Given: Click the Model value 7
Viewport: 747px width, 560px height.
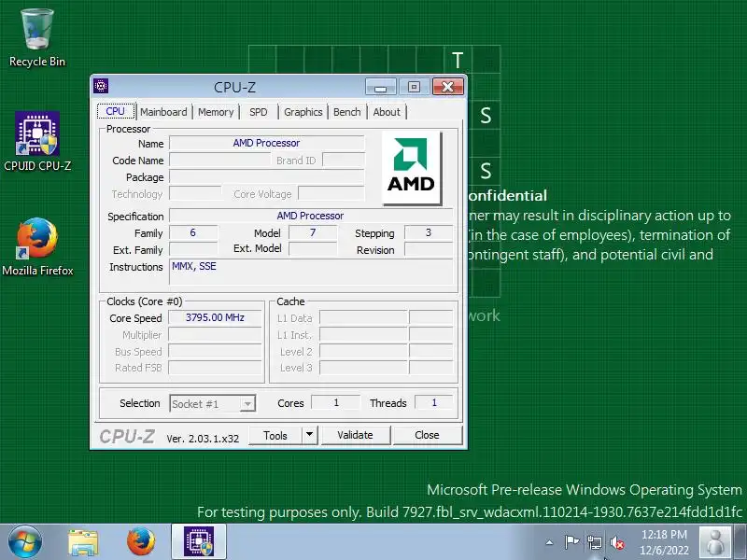Looking at the screenshot, I should (x=313, y=232).
